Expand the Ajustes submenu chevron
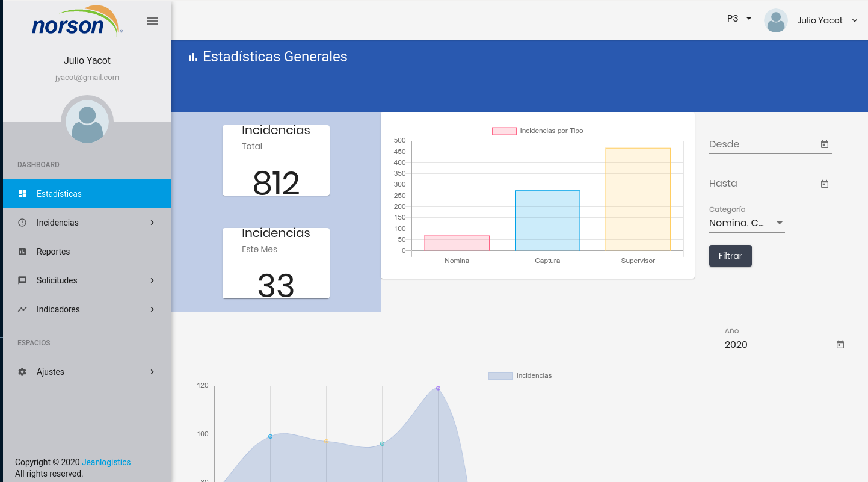 [152, 372]
